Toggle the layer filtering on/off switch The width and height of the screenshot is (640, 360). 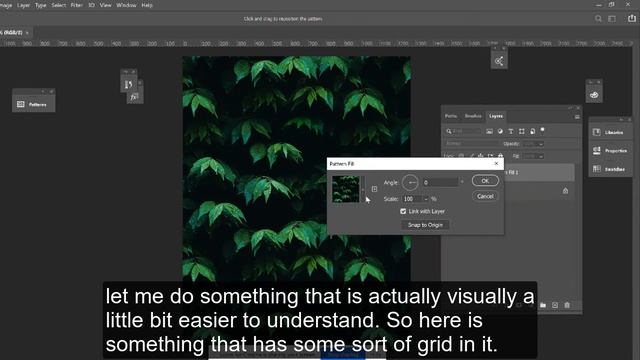(x=542, y=130)
